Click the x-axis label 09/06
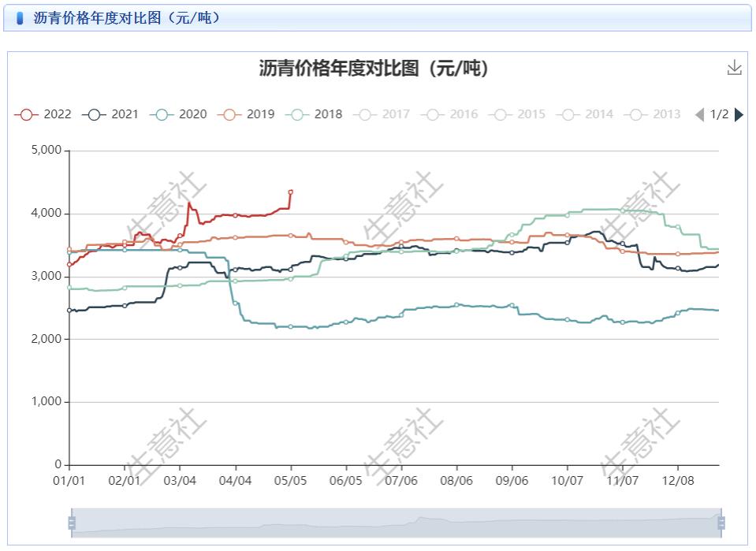756x551 pixels. click(512, 481)
